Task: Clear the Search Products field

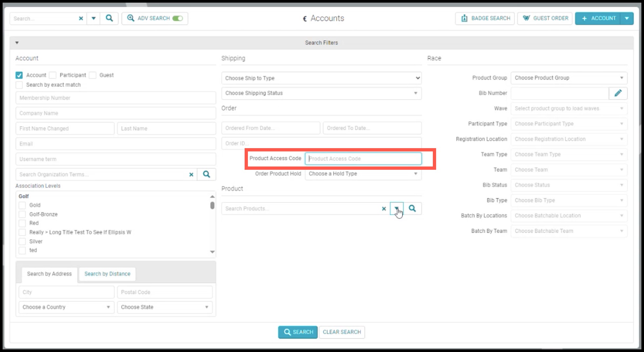Action: [x=384, y=209]
